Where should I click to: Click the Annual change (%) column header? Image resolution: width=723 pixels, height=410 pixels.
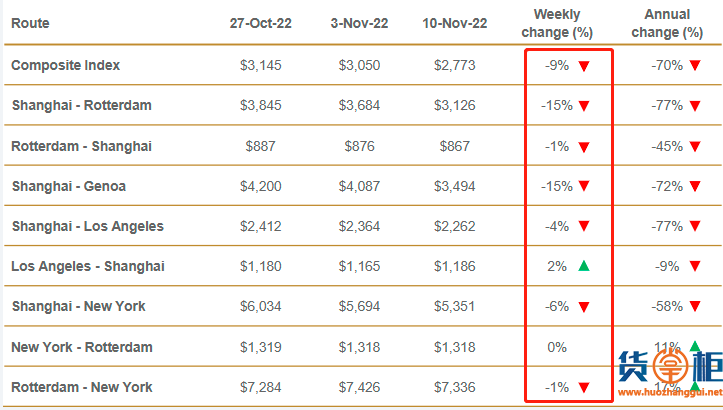click(x=667, y=24)
